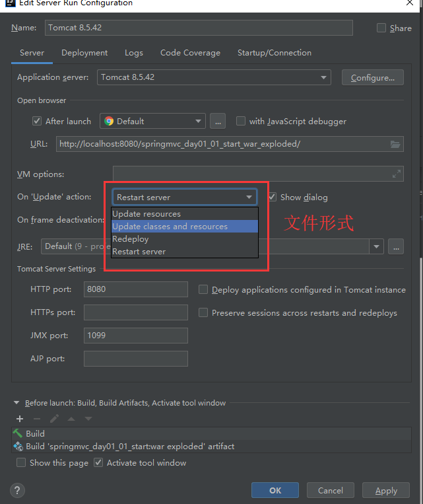Select the Build task row

click(x=211, y=433)
